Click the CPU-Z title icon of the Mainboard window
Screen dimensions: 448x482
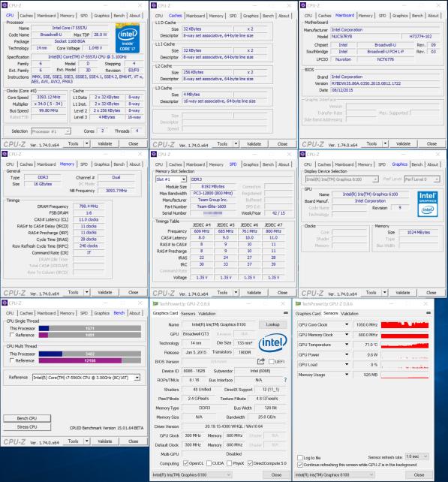(303, 5)
